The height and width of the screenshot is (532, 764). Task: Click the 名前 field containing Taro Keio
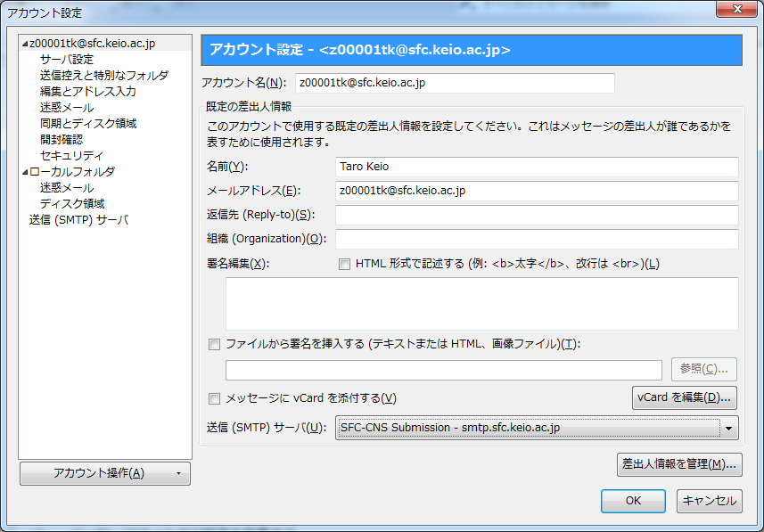(x=537, y=167)
